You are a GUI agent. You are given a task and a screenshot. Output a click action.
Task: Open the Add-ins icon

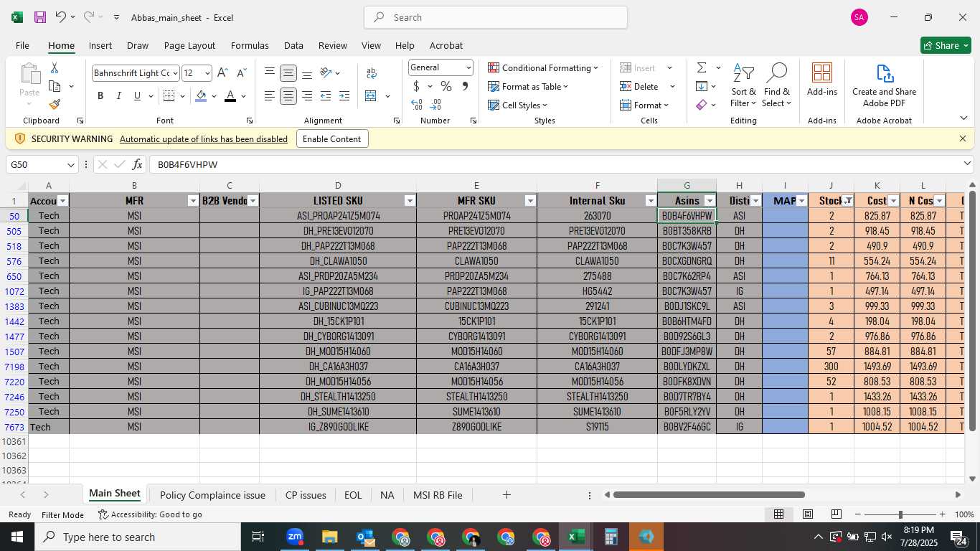pyautogui.click(x=822, y=79)
